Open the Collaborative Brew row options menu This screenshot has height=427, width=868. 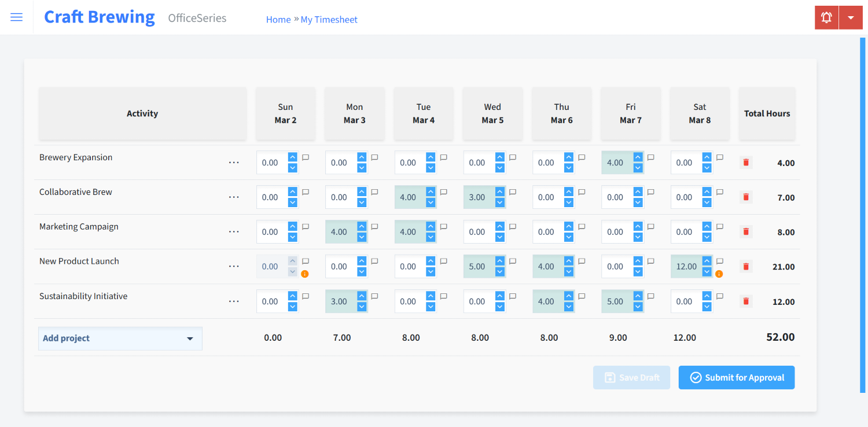[x=234, y=197]
